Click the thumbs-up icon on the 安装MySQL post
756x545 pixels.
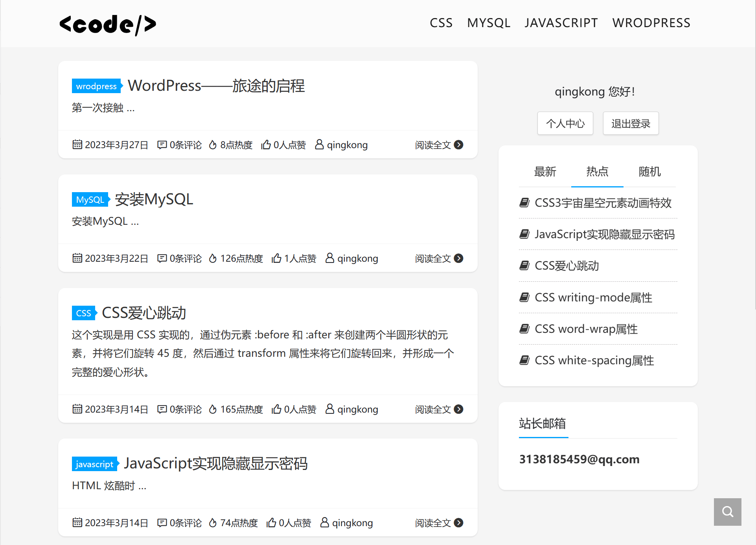coord(276,258)
